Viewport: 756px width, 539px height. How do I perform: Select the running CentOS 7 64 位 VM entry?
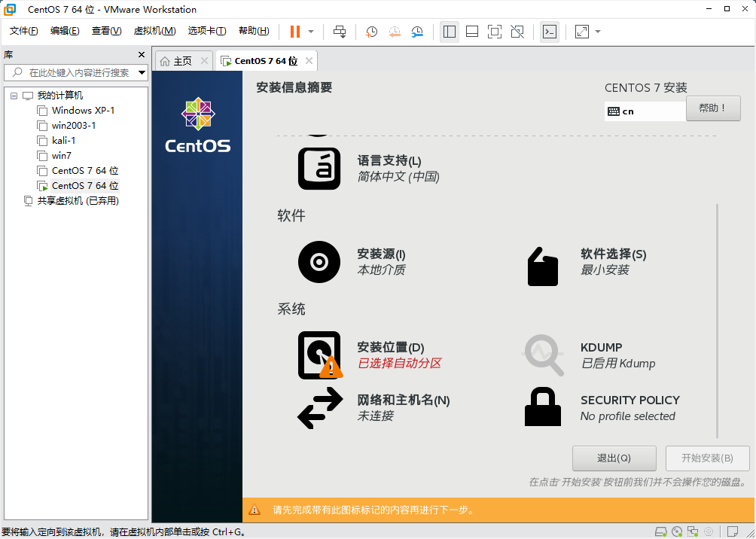pos(85,186)
